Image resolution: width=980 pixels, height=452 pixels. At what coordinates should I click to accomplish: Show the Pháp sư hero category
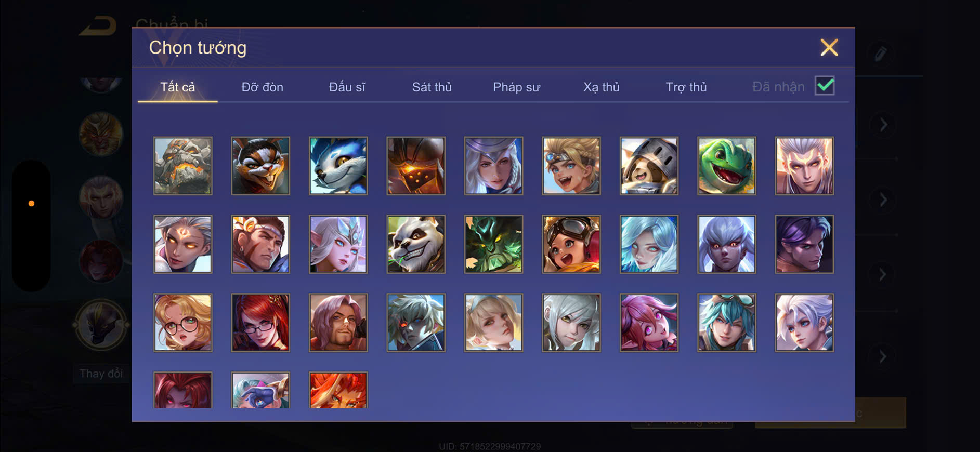[517, 87]
